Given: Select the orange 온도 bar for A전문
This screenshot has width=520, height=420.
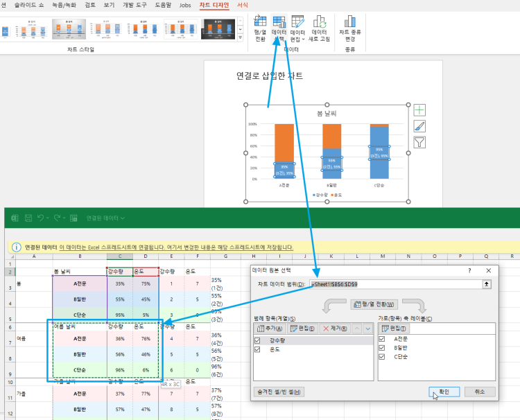Looking at the screenshot, I should pyautogui.click(x=284, y=143).
